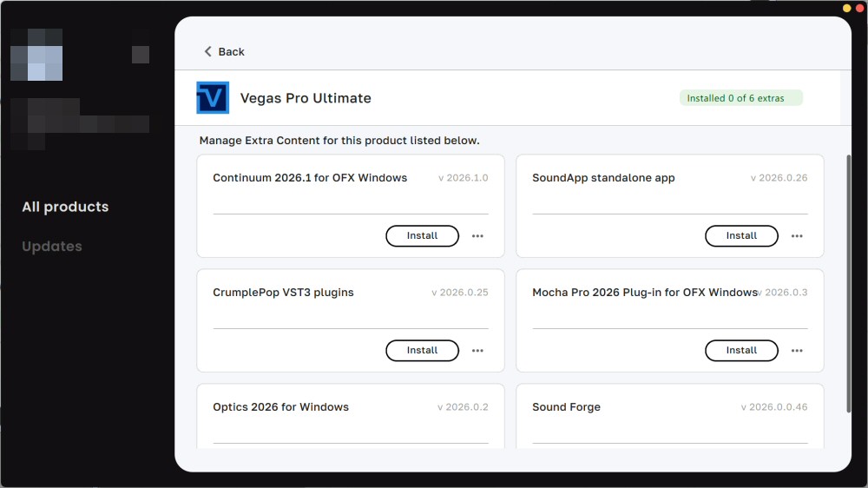The image size is (868, 488).
Task: Click the Vegas Pro Ultimate logo icon
Action: click(x=213, y=98)
